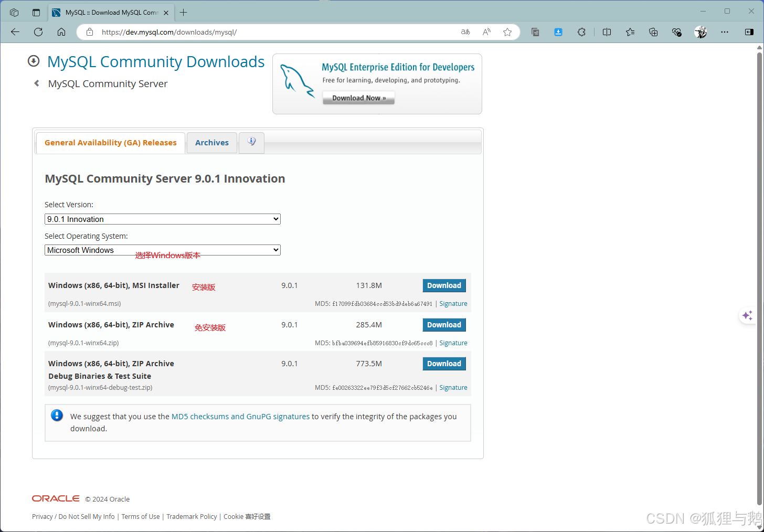Image resolution: width=764 pixels, height=532 pixels.
Task: Open the browser essentials heart icon
Action: coord(677,32)
